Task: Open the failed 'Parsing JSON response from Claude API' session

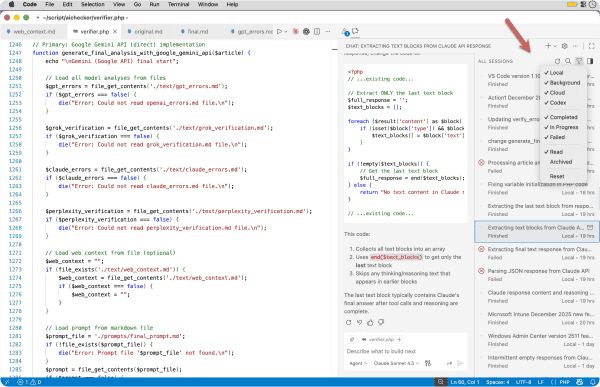Action: click(x=536, y=275)
